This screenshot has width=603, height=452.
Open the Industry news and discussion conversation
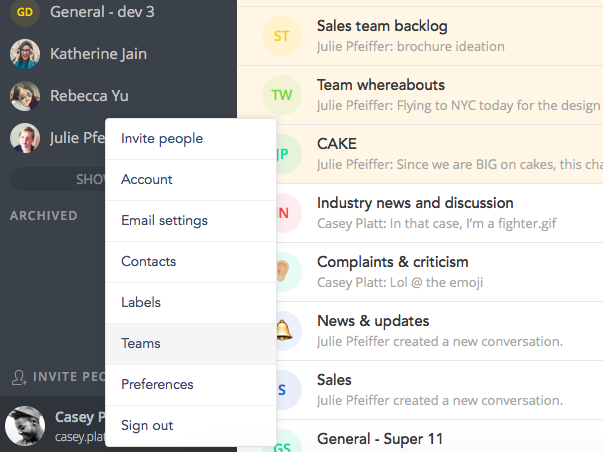pyautogui.click(x=440, y=213)
